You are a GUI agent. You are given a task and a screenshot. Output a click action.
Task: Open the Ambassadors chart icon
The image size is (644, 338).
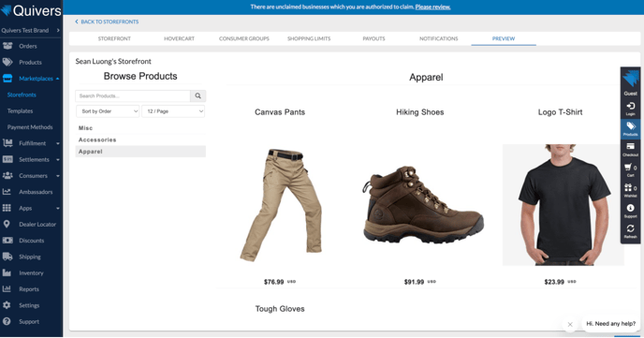7,192
